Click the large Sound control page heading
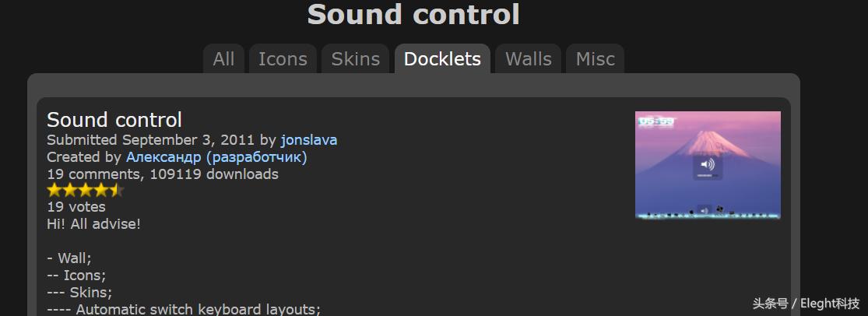The height and width of the screenshot is (316, 868). tap(413, 14)
